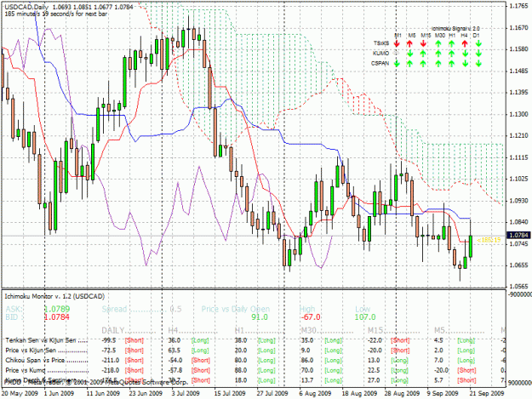Click the CSPAN M5 green up arrow

pyautogui.click(x=410, y=64)
